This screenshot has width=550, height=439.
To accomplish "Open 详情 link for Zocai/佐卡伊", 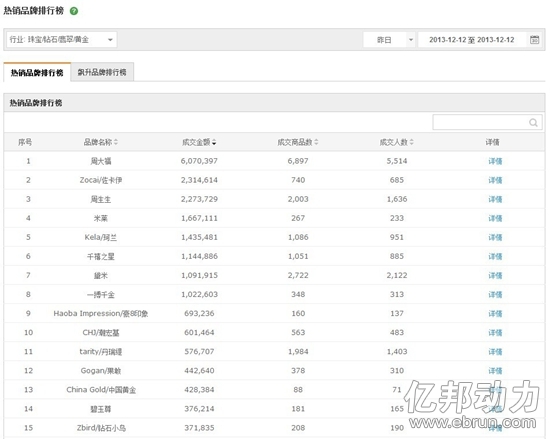I will pos(495,180).
